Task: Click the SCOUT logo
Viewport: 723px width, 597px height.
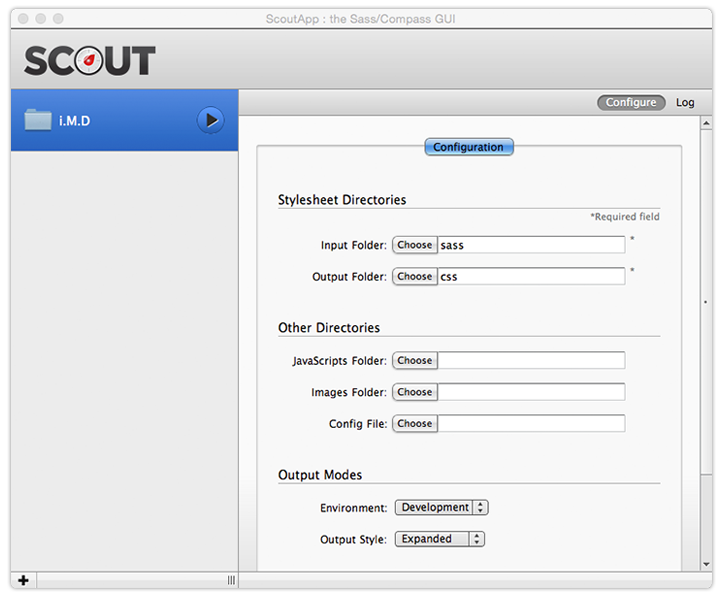Action: click(89, 60)
